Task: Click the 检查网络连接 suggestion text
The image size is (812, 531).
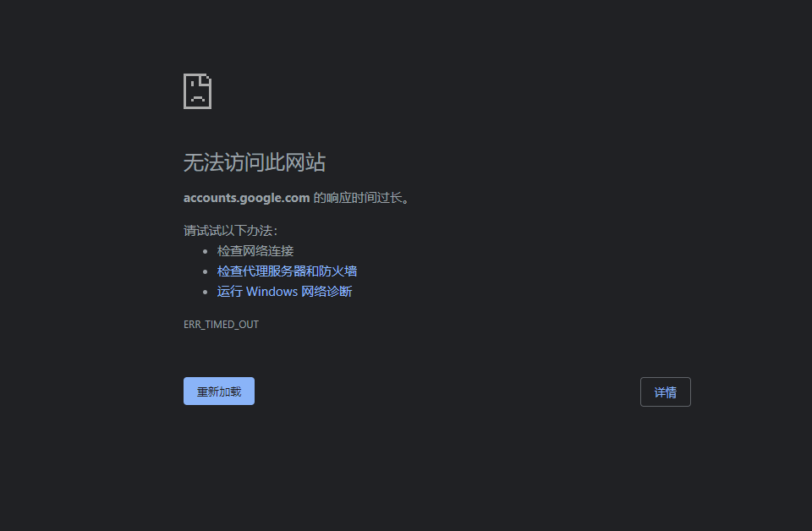Action: click(255, 251)
